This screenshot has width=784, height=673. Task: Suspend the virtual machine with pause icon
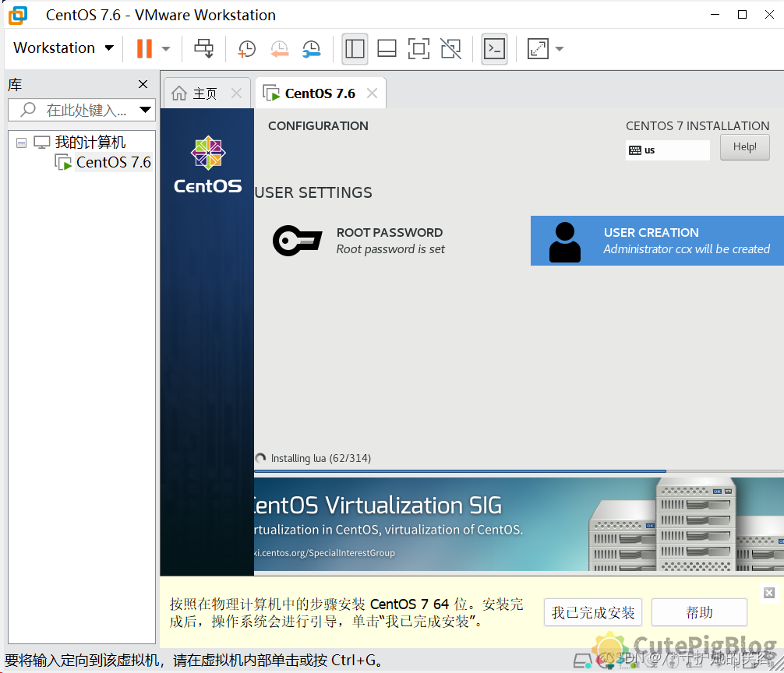click(145, 48)
